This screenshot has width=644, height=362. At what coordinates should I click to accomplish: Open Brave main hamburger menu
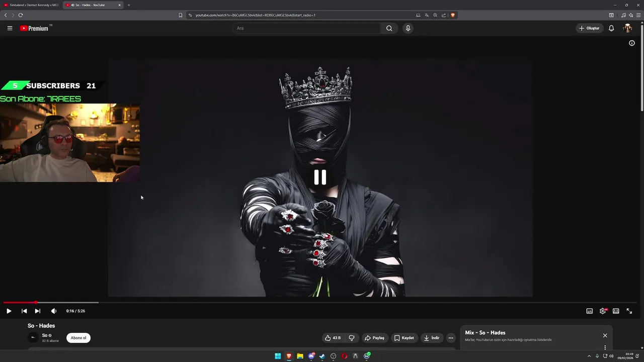(638, 15)
